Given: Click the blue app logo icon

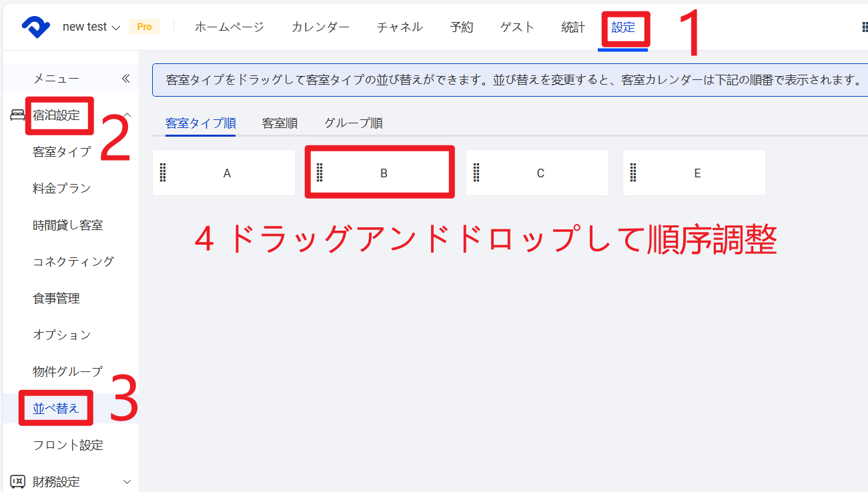Looking at the screenshot, I should pos(35,27).
